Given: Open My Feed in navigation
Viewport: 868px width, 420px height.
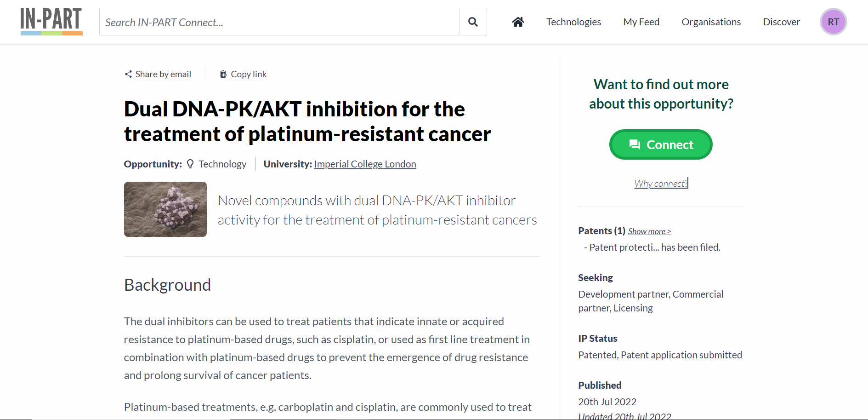Looking at the screenshot, I should [641, 22].
